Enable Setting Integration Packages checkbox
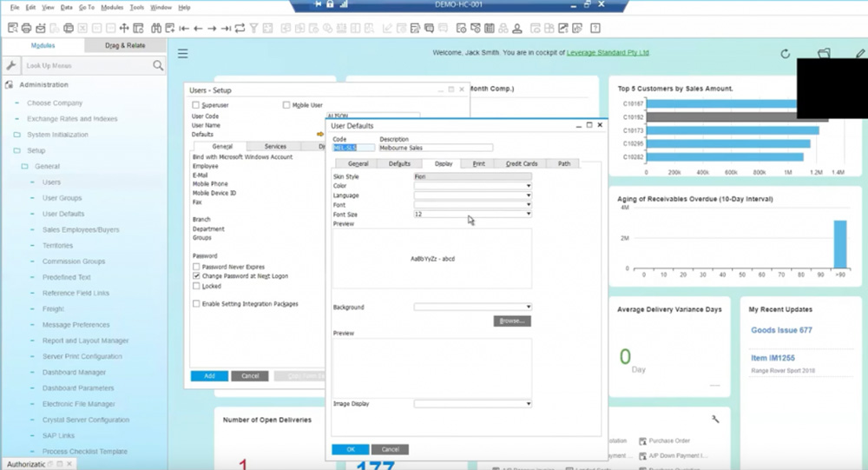The width and height of the screenshot is (868, 470). point(196,304)
